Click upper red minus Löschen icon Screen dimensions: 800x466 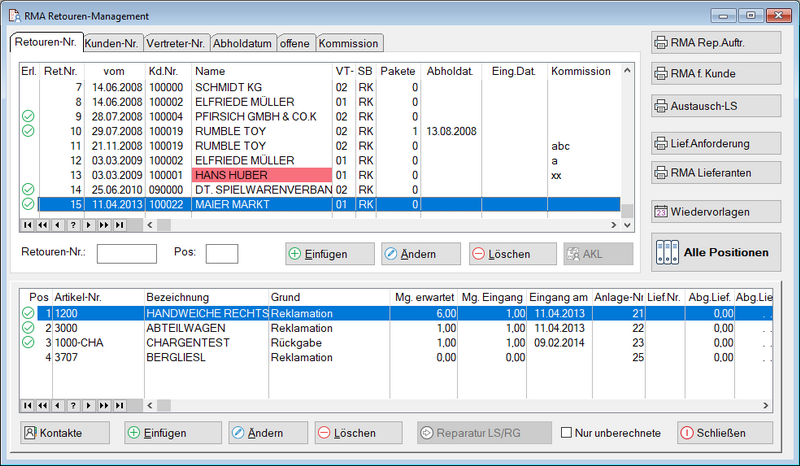(479, 254)
